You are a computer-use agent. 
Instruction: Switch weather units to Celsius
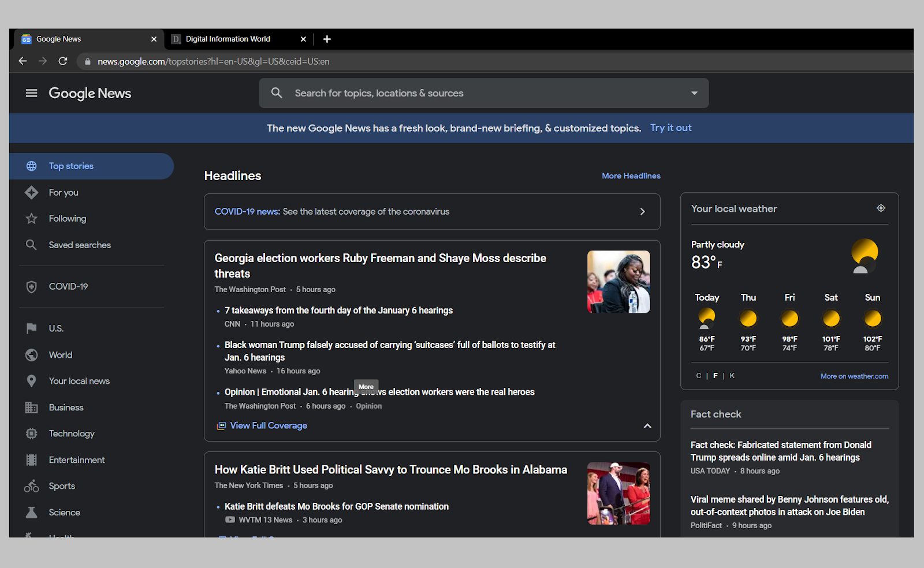699,376
